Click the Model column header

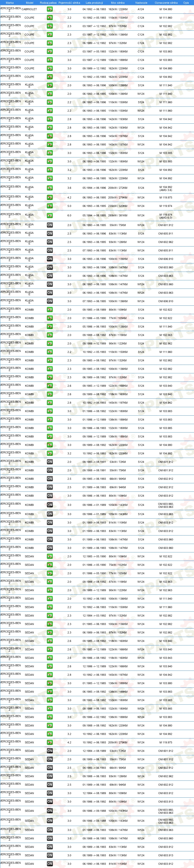tap(30, 3)
